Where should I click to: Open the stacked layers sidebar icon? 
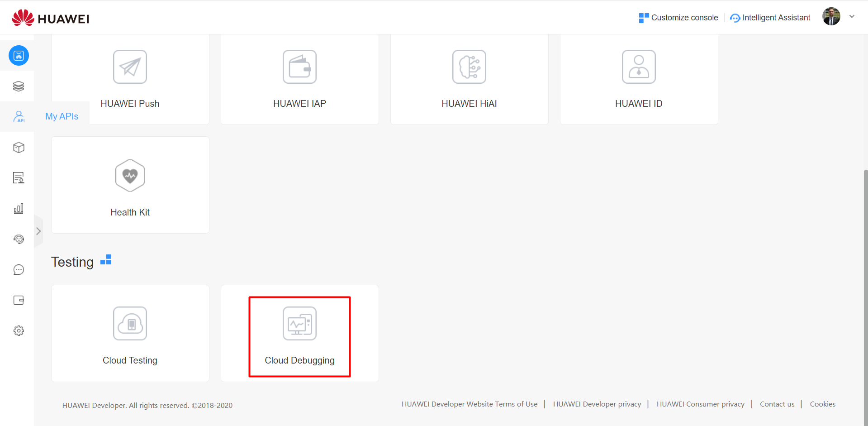19,86
